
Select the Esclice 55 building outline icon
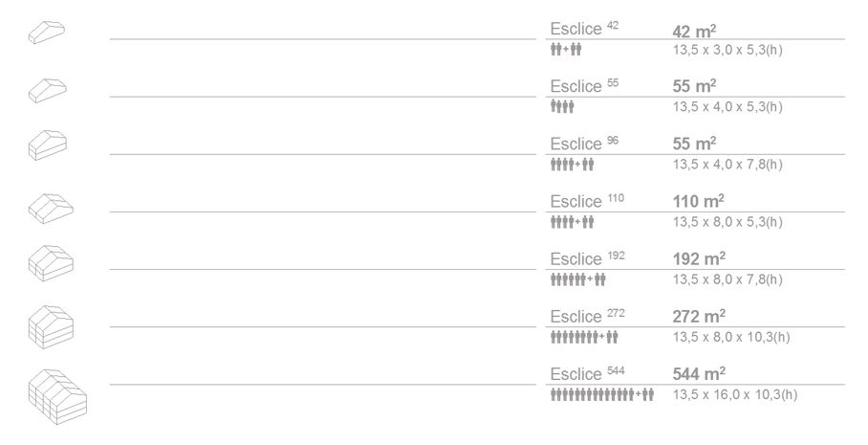[45, 89]
